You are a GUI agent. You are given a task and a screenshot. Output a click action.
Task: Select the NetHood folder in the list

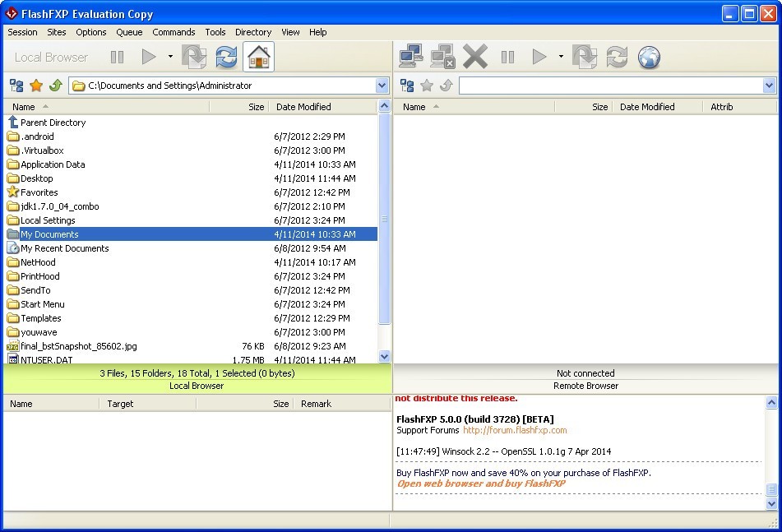(x=36, y=261)
